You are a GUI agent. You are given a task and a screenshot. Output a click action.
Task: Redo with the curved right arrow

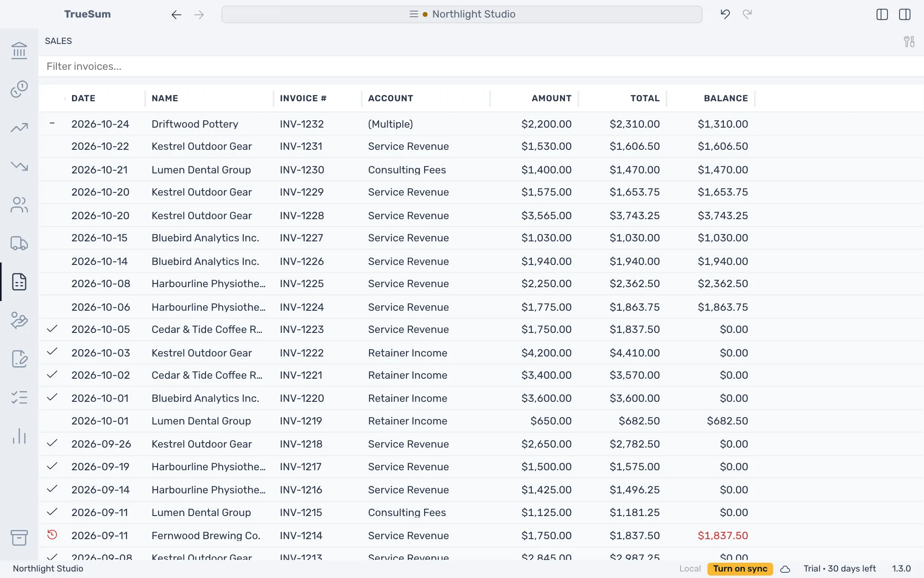click(x=747, y=14)
